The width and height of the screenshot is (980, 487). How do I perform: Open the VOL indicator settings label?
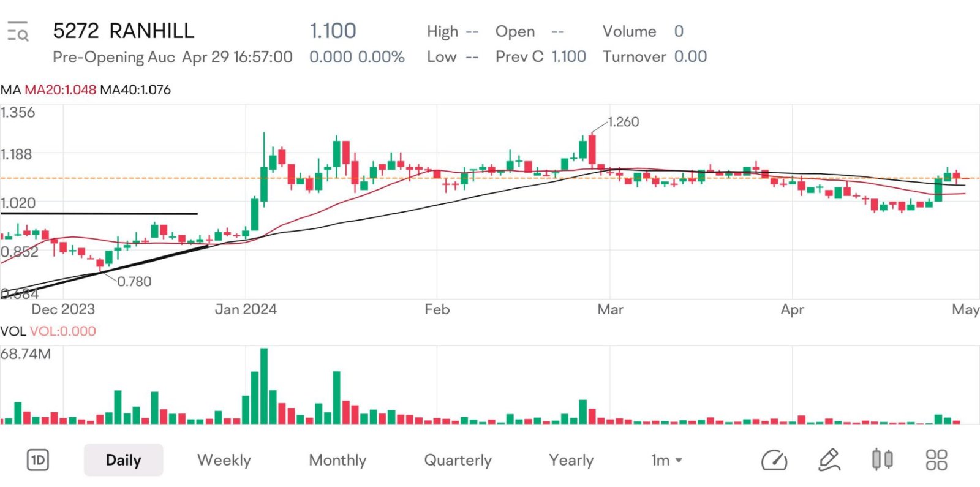coord(13,331)
